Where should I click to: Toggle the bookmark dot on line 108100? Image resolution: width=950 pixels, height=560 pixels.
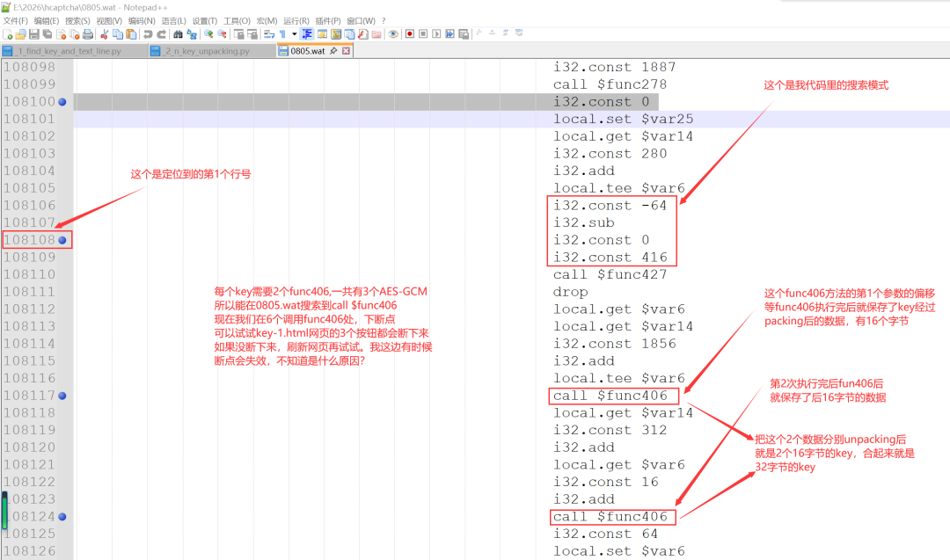pyautogui.click(x=62, y=102)
